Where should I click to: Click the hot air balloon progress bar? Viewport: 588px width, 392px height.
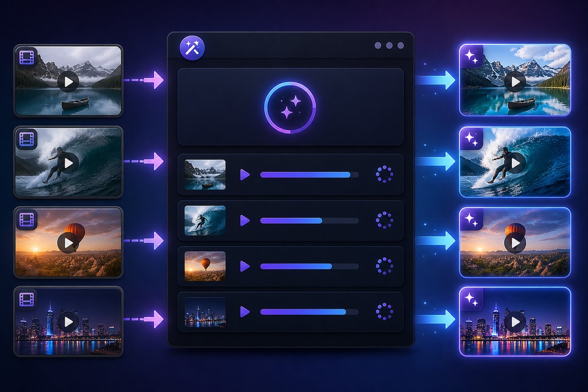coord(310,266)
